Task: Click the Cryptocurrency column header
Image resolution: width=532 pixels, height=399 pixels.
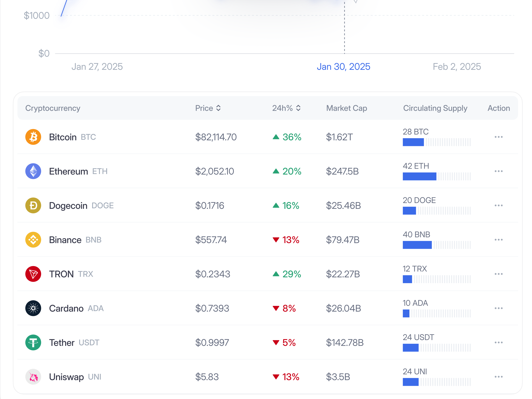Action: click(x=53, y=108)
